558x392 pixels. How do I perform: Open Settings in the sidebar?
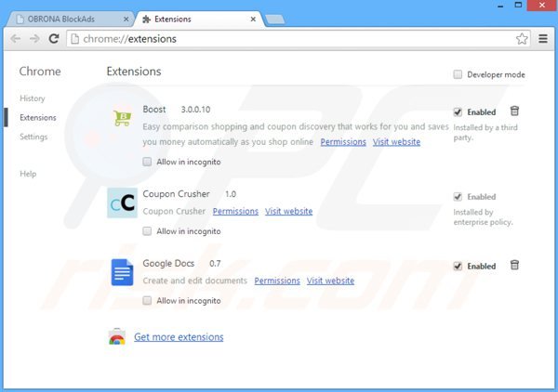tap(33, 137)
